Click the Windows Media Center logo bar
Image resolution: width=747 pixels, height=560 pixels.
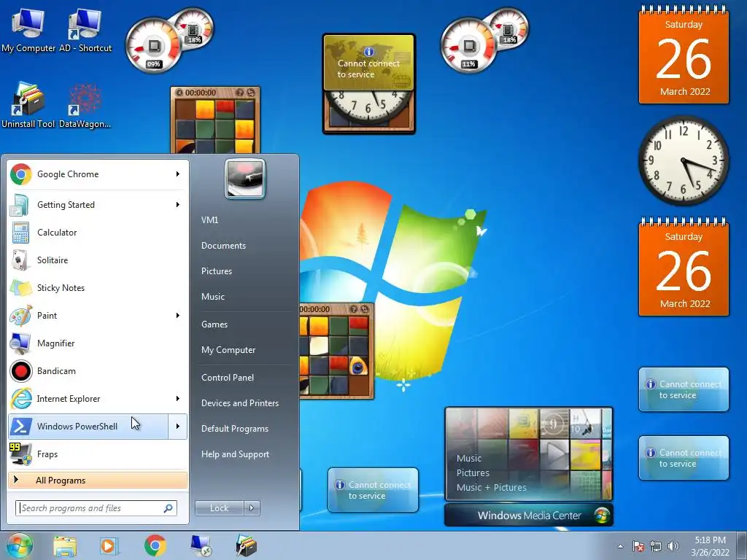529,516
